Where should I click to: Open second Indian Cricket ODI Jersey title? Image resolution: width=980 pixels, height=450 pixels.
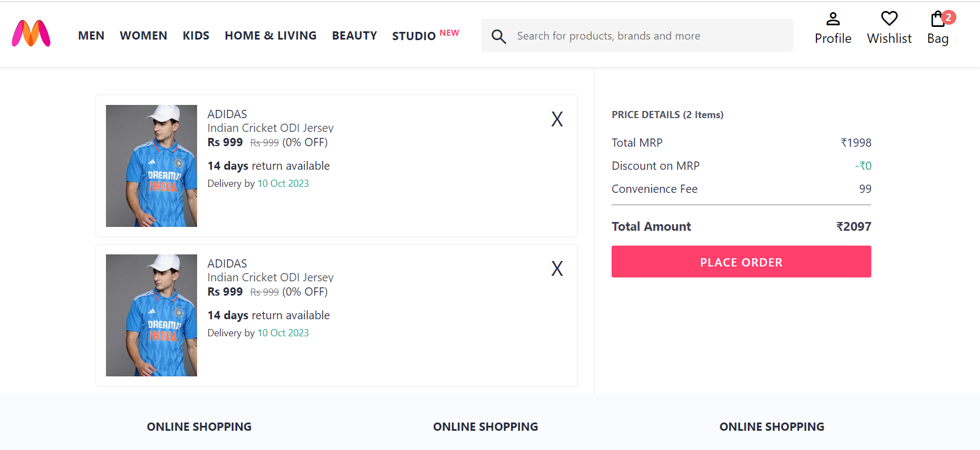click(270, 277)
